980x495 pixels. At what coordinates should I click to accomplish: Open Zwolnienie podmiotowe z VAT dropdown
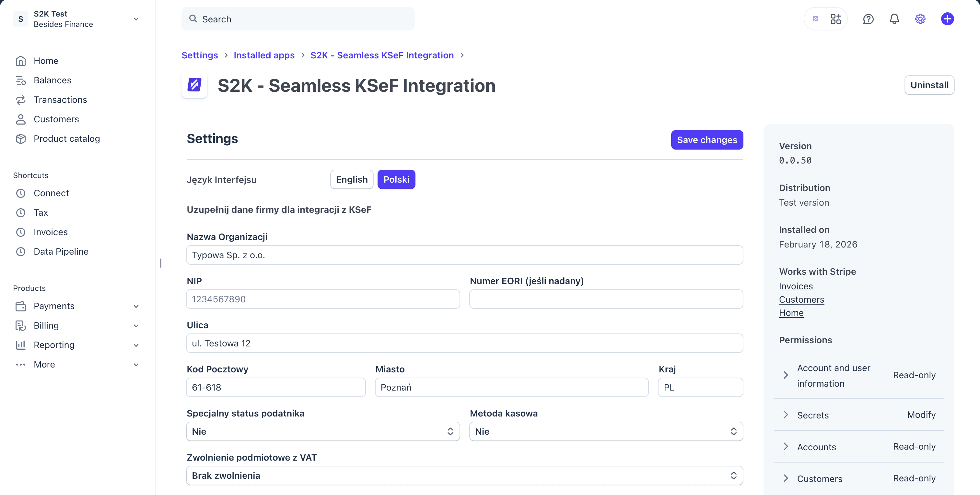coord(464,475)
